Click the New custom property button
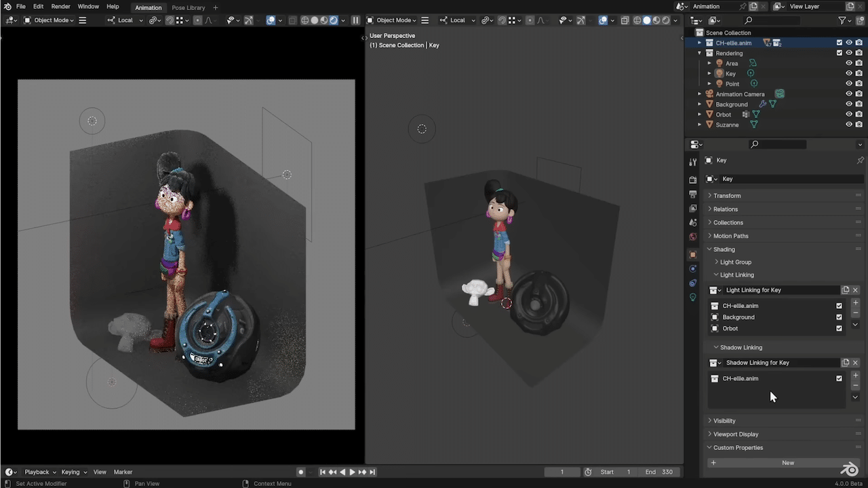Screen dimensions: 868x488 [787, 462]
